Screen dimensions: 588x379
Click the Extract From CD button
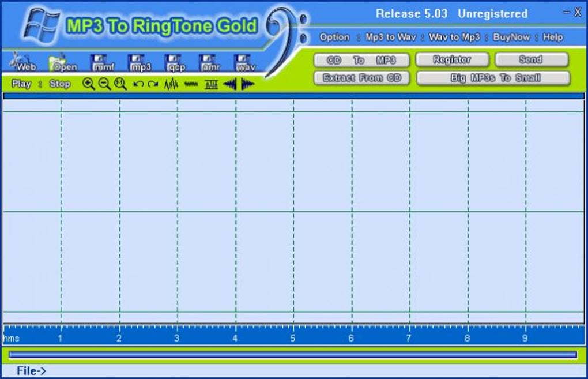(361, 78)
